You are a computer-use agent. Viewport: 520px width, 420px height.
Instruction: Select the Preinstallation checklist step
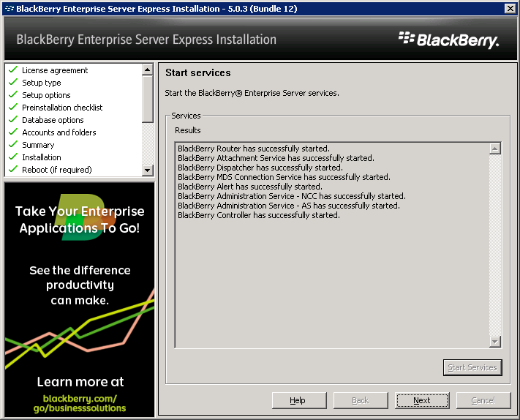tap(62, 108)
